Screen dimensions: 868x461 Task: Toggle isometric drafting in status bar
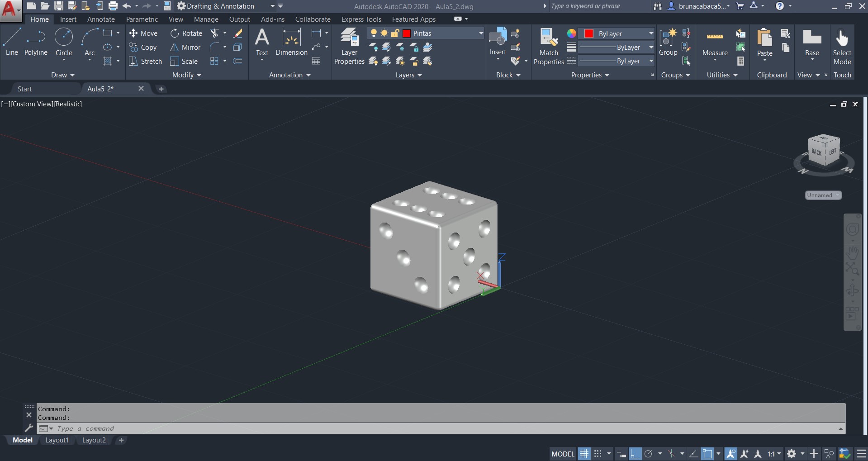(x=671, y=454)
